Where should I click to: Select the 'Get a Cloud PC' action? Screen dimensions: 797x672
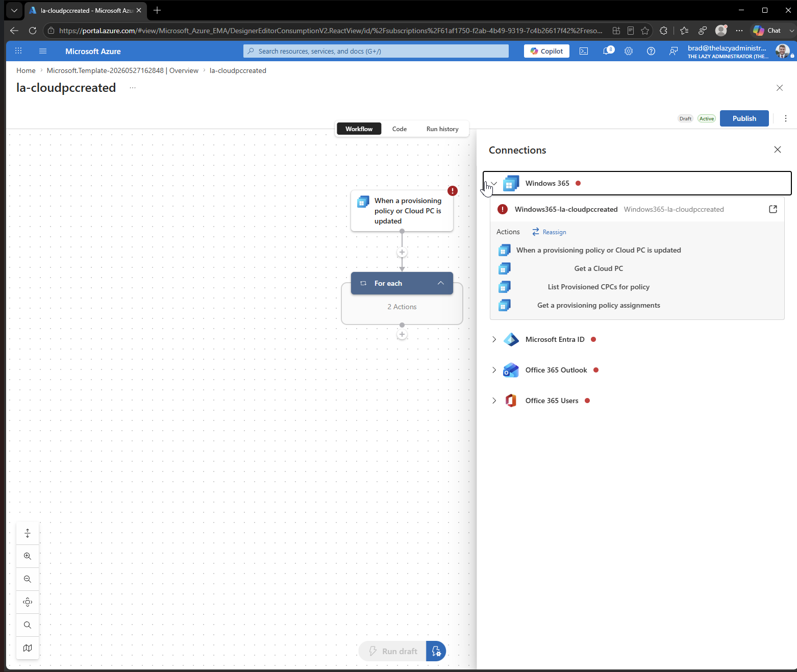[599, 268]
